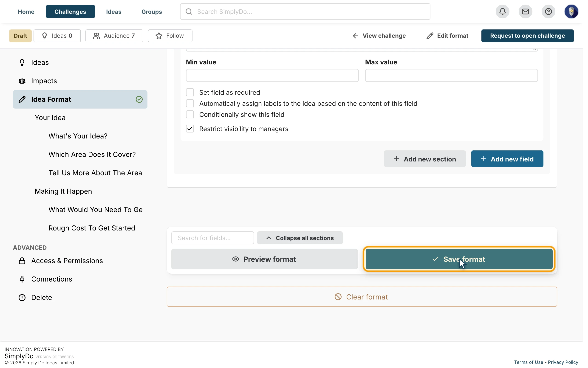Screen dimensions: 588x368
Task: Click the Max value input
Action: click(x=451, y=75)
